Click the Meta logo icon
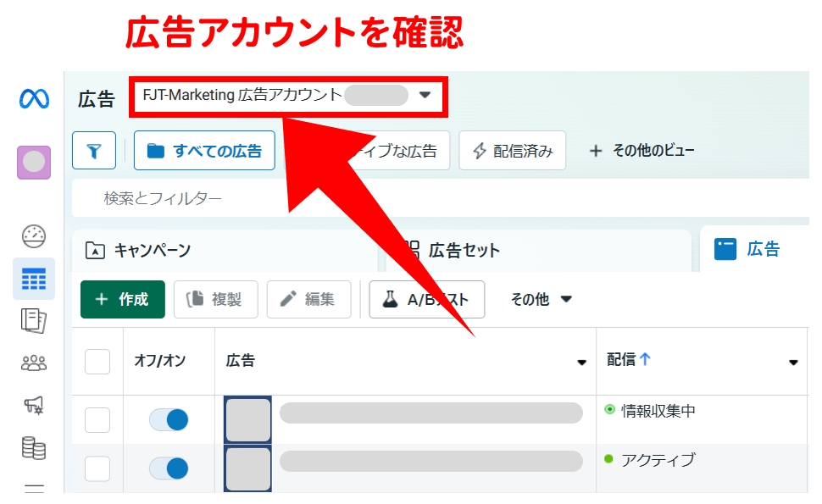This screenshot has width=822, height=504. [x=34, y=98]
